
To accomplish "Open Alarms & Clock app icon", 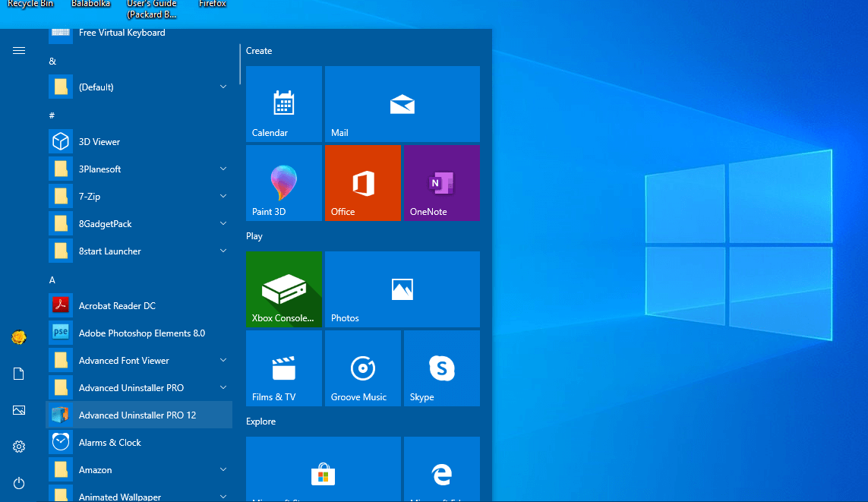I will tap(60, 442).
